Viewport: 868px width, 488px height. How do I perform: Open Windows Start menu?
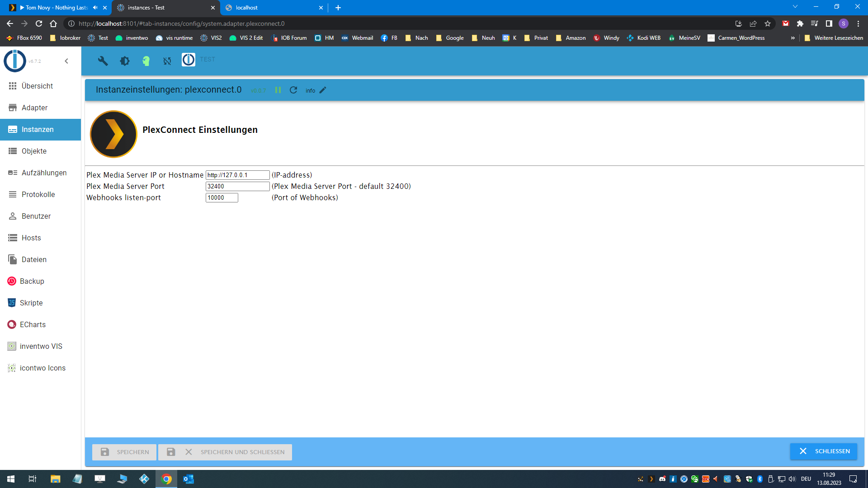11,479
